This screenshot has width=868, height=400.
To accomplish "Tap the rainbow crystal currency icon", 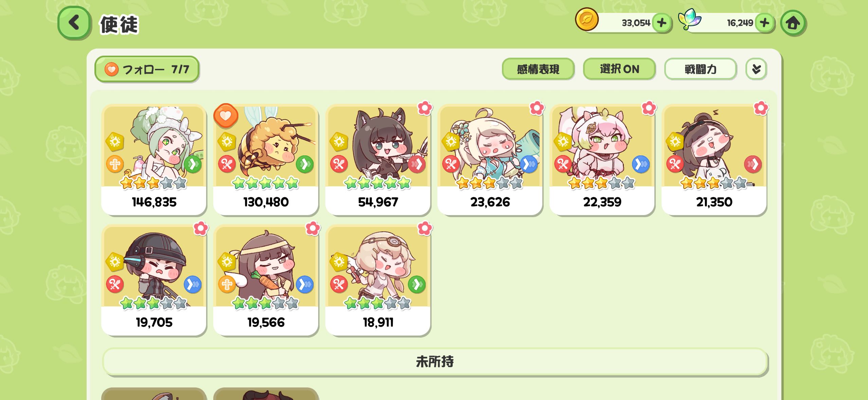I will 689,20.
